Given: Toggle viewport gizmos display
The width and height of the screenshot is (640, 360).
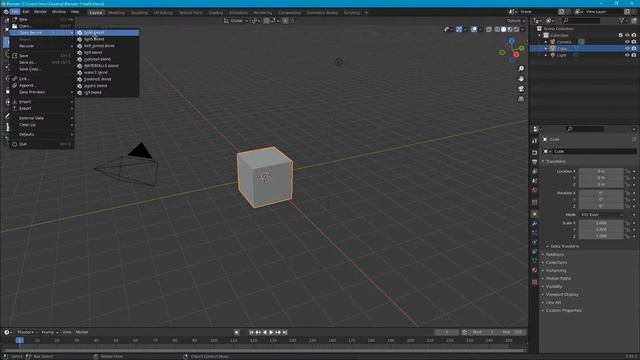Looking at the screenshot, I should [459, 29].
